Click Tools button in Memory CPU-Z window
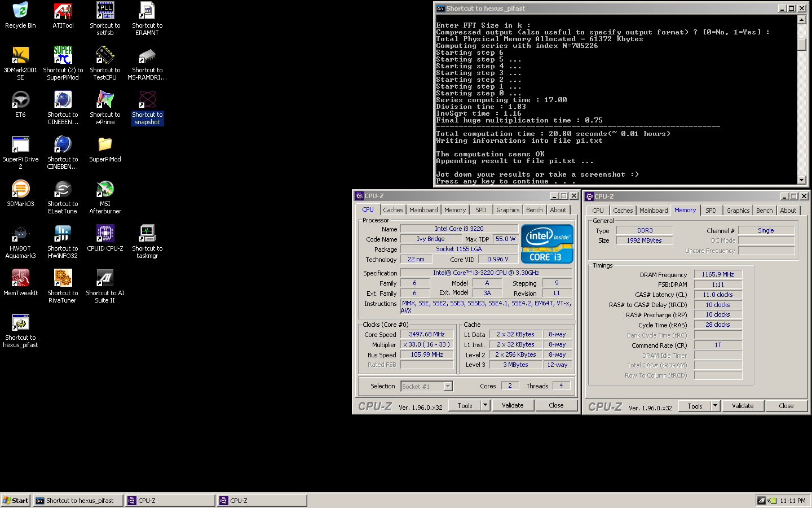Viewport: 812px width, 508px height. pyautogui.click(x=695, y=406)
